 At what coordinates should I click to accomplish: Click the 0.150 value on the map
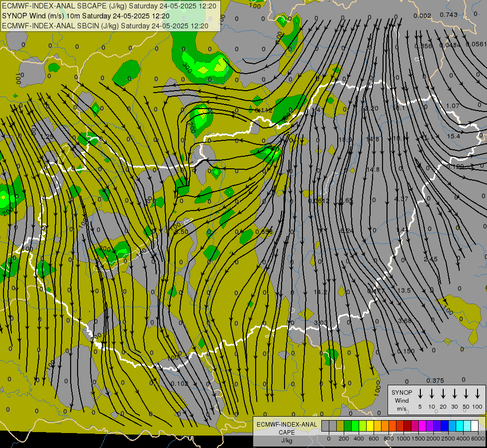pos(406,351)
